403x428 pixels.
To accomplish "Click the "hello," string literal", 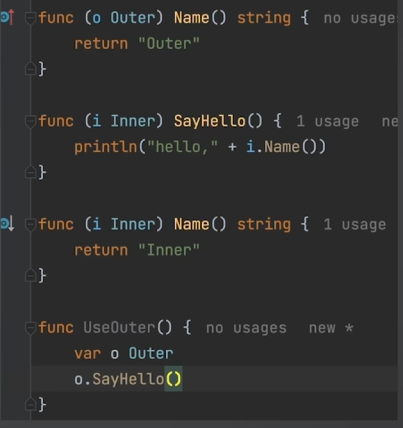I will coord(182,147).
